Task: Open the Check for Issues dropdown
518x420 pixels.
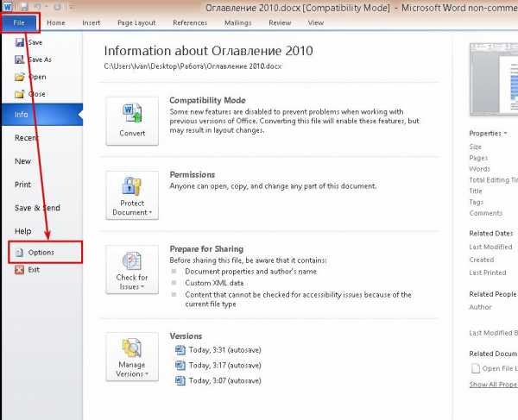Action: click(132, 270)
